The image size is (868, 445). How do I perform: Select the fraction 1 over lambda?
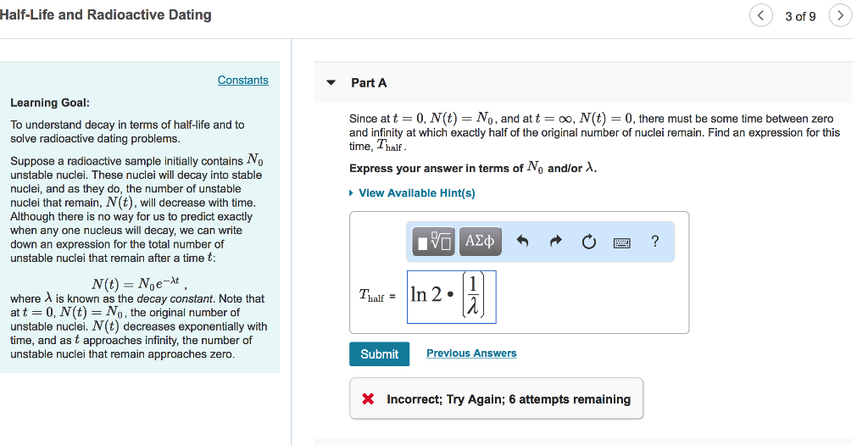pos(473,296)
